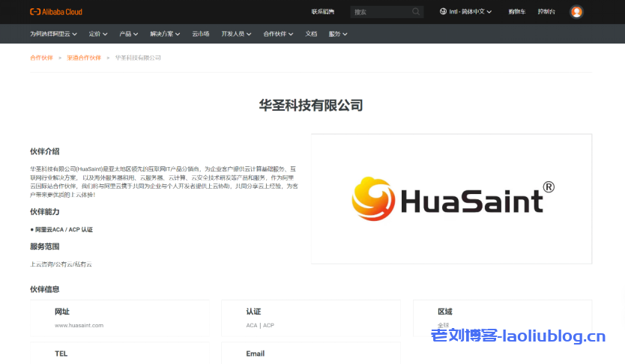The height and width of the screenshot is (364, 625).
Task: Expand the 开发人员 menu
Action: (236, 34)
